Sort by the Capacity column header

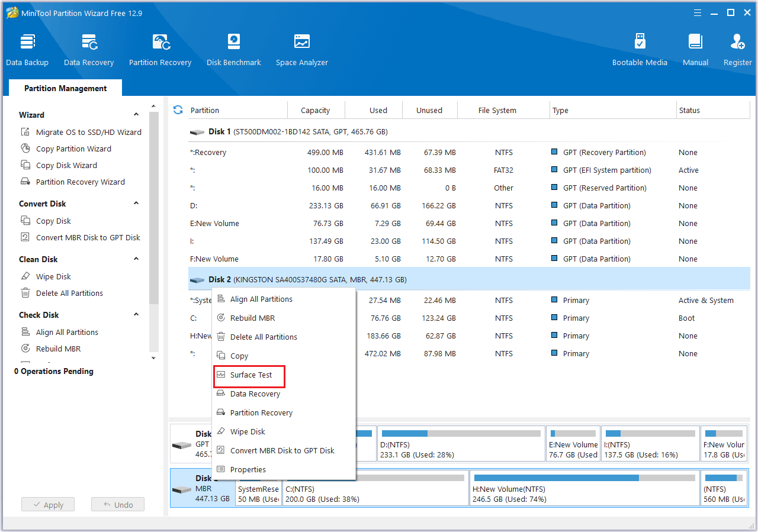pyautogui.click(x=316, y=110)
